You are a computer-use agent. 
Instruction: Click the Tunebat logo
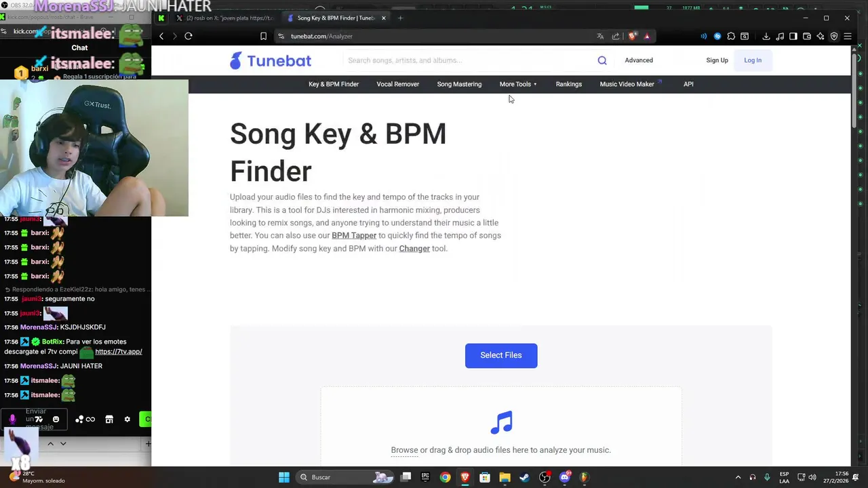(271, 60)
